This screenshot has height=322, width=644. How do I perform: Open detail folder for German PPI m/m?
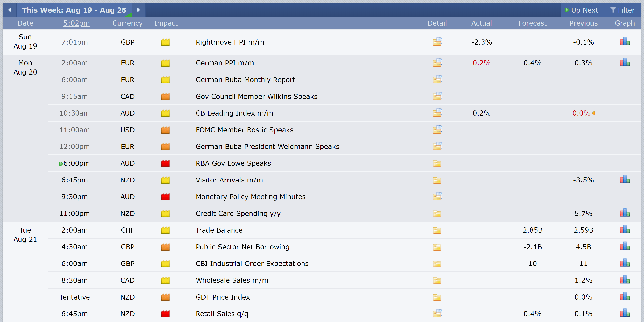pos(437,63)
